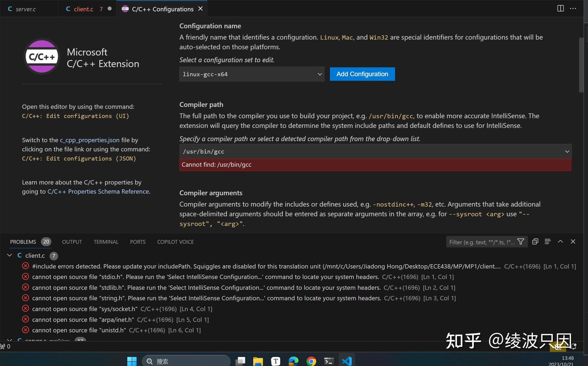Close the Problems panel
The width and height of the screenshot is (588, 366).
(573, 242)
